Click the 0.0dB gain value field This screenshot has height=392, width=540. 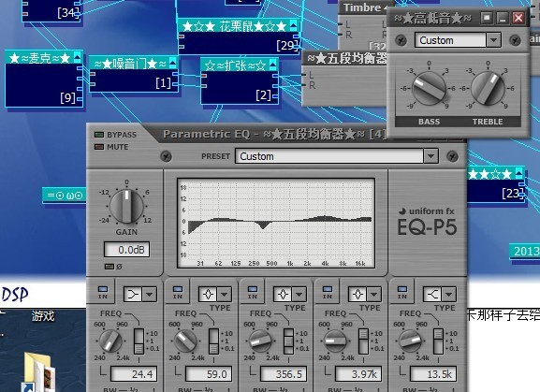point(126,250)
